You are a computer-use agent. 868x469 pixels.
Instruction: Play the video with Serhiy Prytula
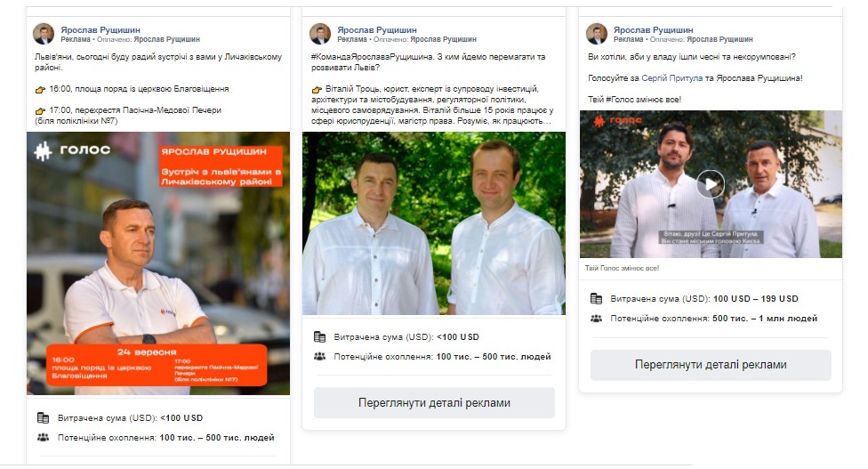coord(711,183)
